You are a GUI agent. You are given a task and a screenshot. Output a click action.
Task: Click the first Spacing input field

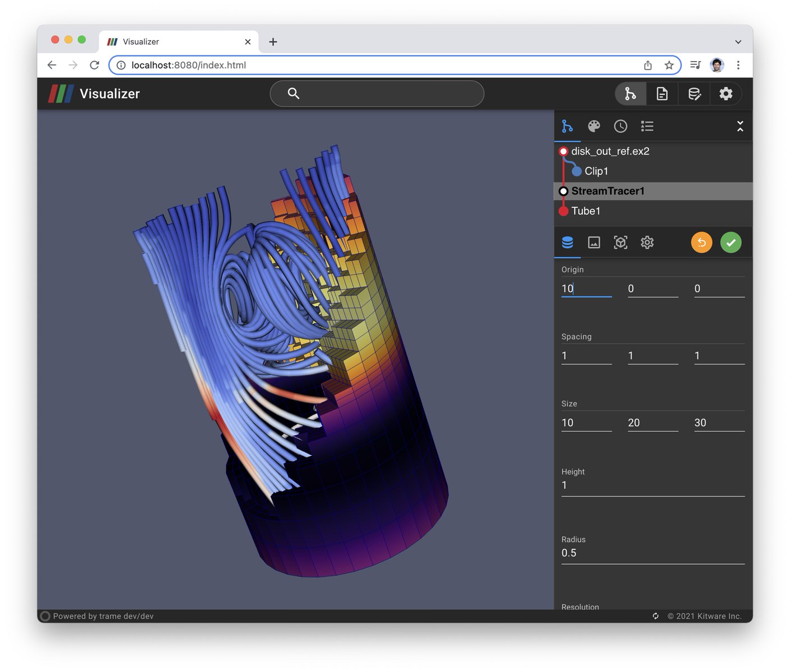pos(587,356)
